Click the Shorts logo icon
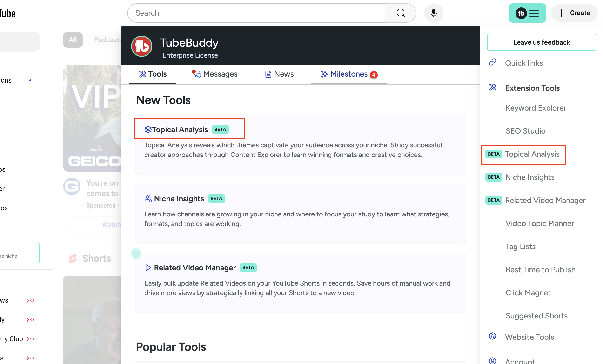 73,258
